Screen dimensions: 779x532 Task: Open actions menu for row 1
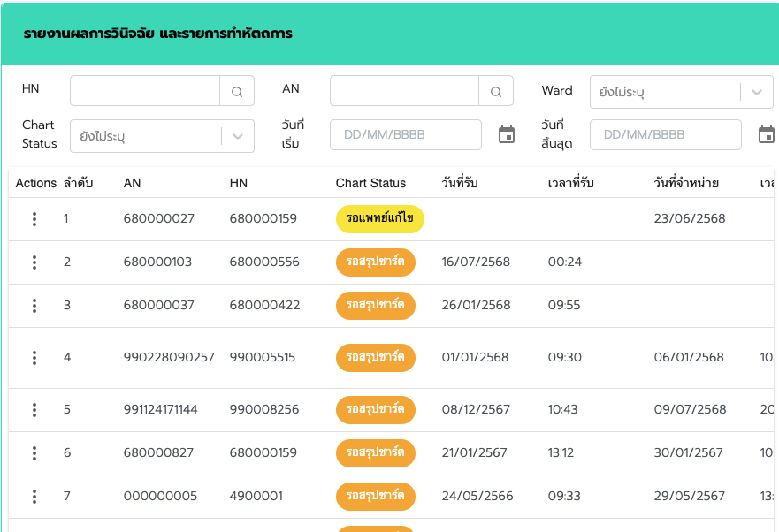tap(34, 218)
